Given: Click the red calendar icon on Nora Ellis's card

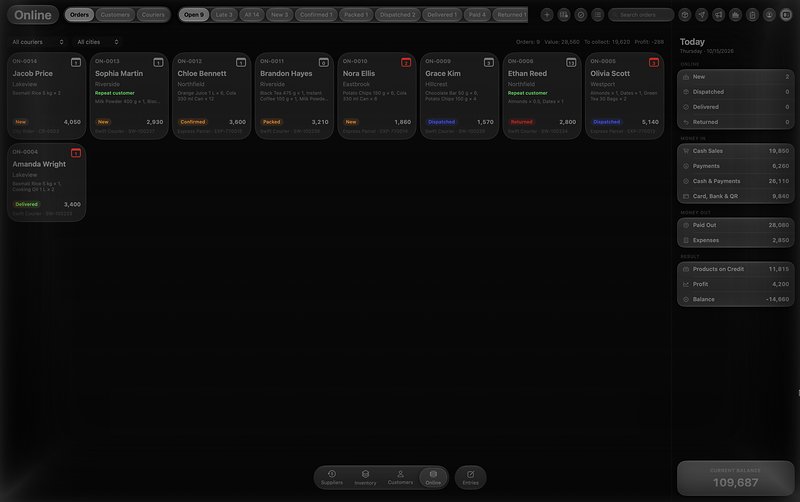Looking at the screenshot, I should tap(406, 62).
